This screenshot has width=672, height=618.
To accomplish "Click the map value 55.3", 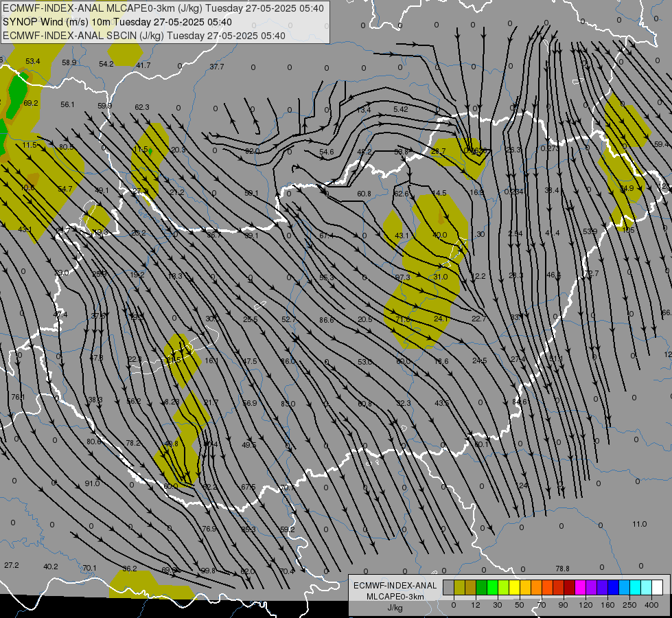I will (x=327, y=277).
